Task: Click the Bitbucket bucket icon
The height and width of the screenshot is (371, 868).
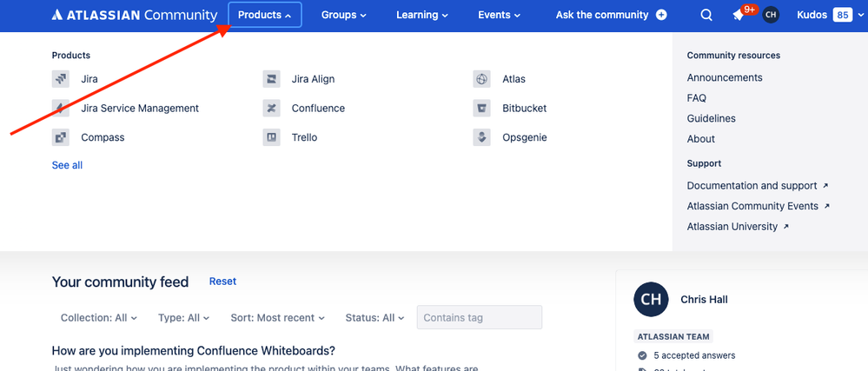Action: pos(481,108)
